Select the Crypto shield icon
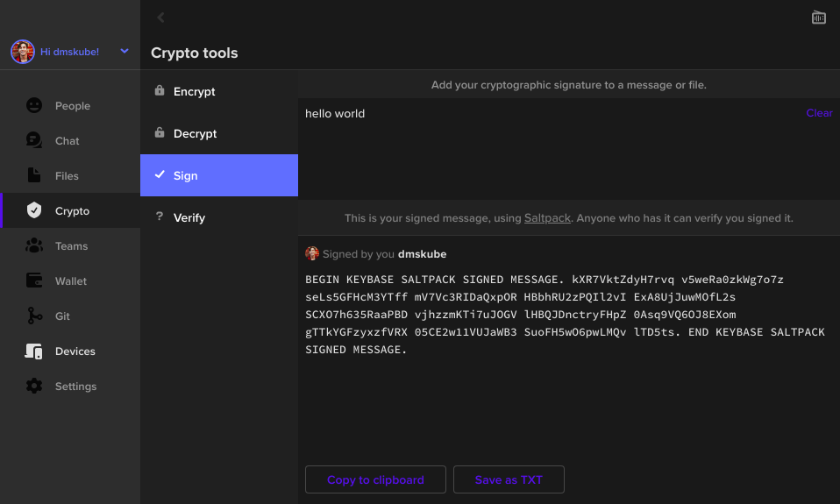 click(33, 210)
